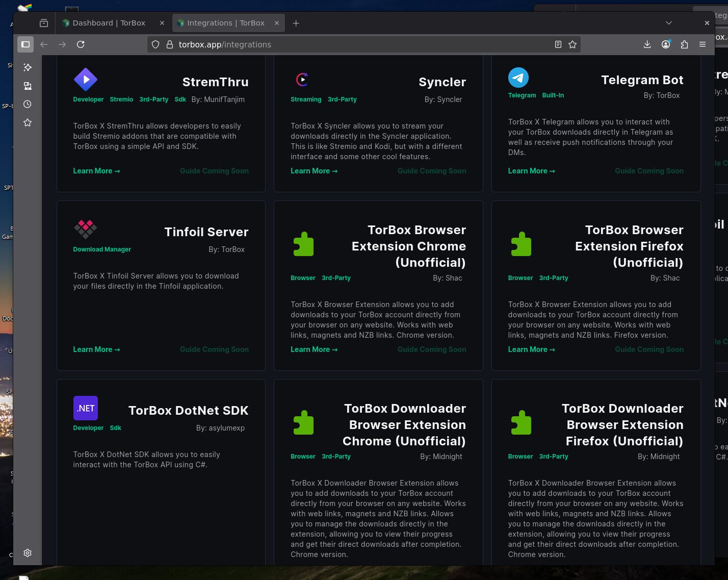728x580 pixels.
Task: Click StremThru Guide Coming Soon text
Action: 214,171
